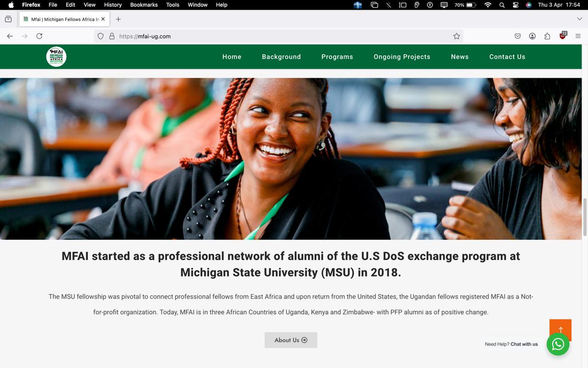
Task: Close the Mfai tab
Action: coord(103,19)
